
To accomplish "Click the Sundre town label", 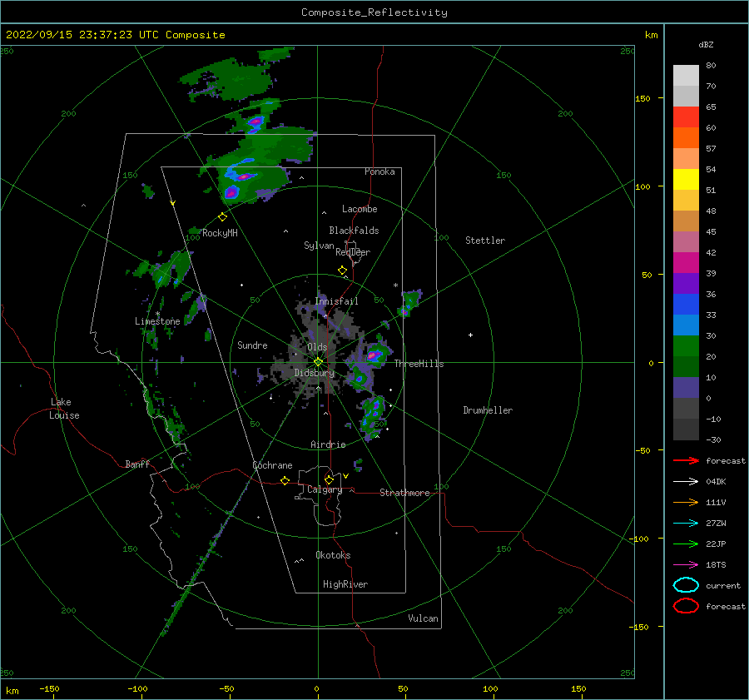I will coord(252,345).
